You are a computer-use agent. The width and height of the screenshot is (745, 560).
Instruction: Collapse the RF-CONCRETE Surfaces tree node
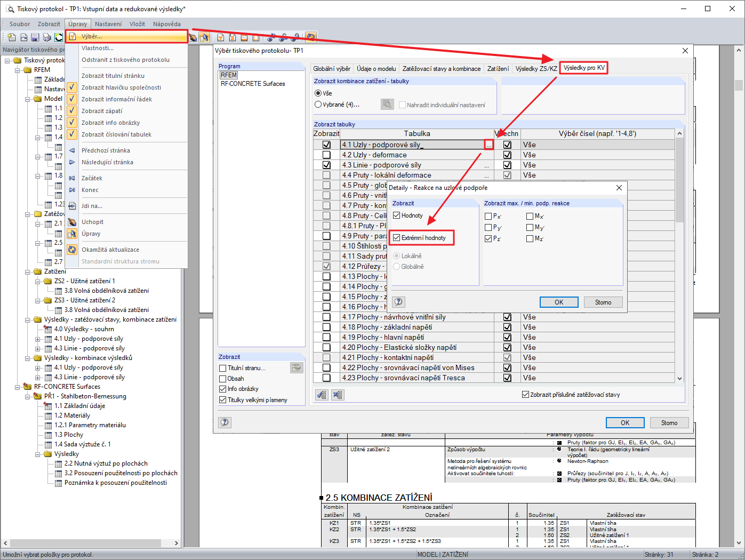[x=18, y=387]
